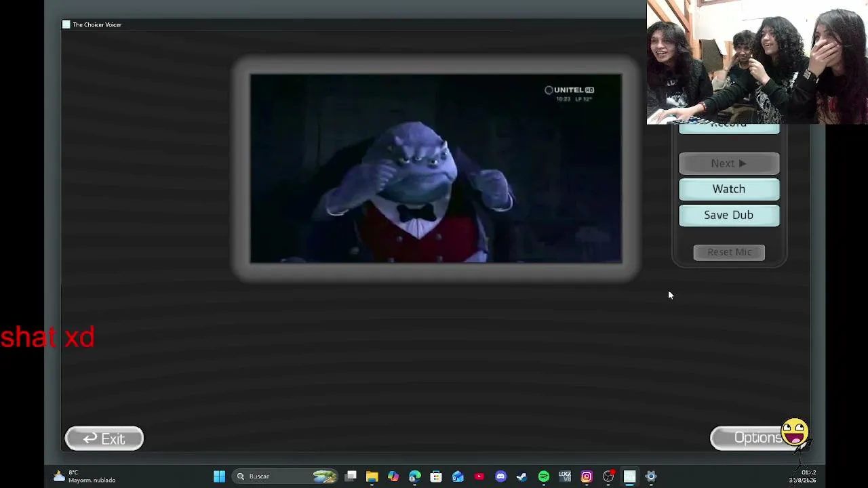Viewport: 868px width, 488px height.
Task: Open Instagram from the taskbar
Action: tap(587, 476)
